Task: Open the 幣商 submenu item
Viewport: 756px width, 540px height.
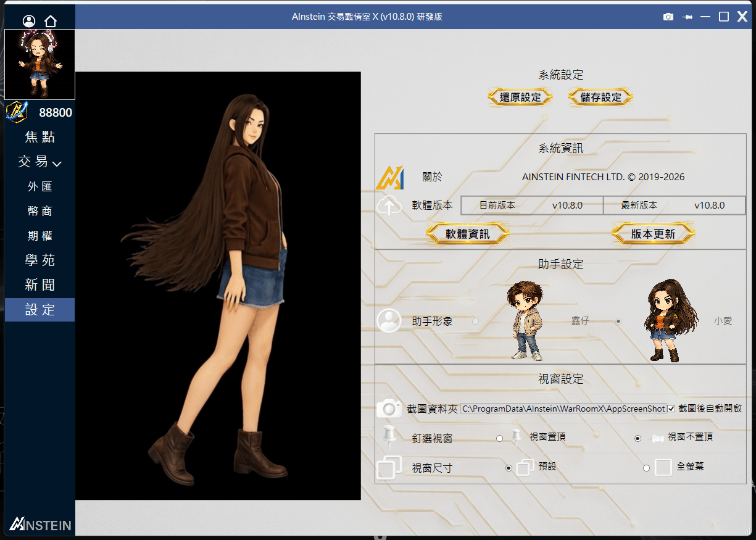Action: [39, 211]
